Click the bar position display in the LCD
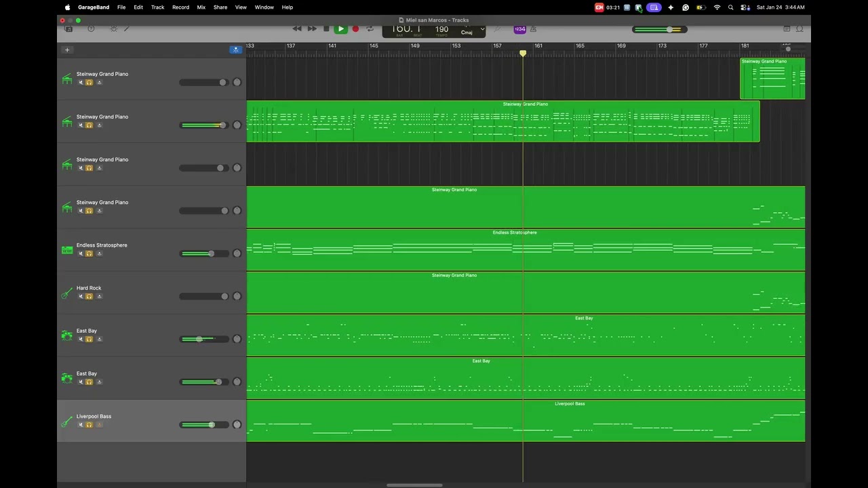The image size is (868, 488). coord(406,29)
